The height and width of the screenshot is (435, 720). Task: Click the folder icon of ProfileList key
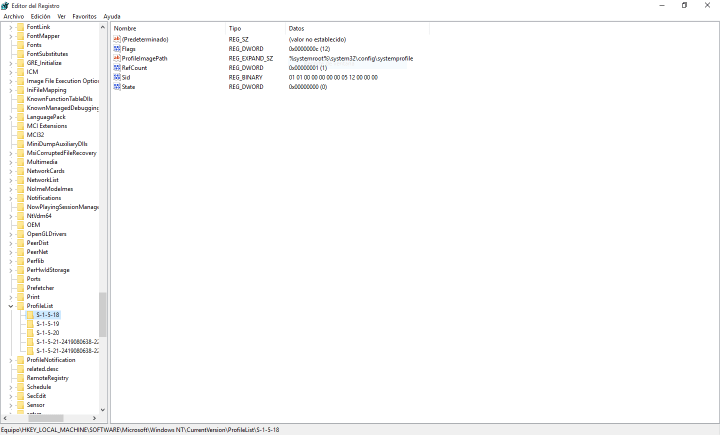click(x=20, y=306)
